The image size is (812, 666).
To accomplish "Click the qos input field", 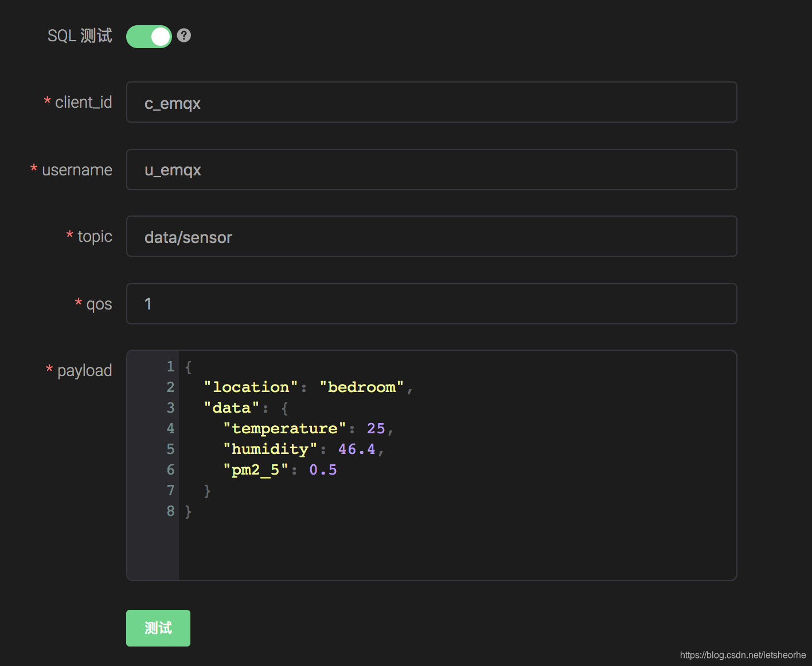I will pos(431,304).
